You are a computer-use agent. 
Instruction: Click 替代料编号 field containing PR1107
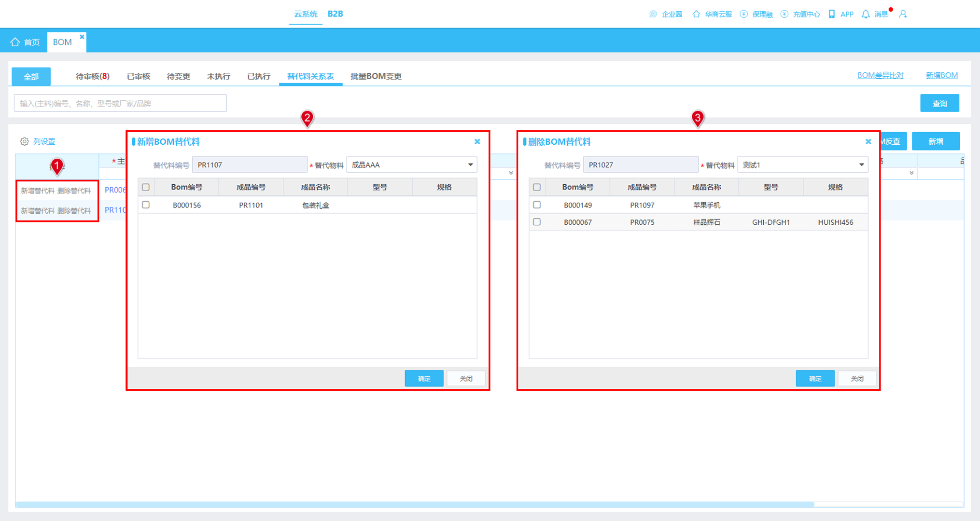coord(250,165)
